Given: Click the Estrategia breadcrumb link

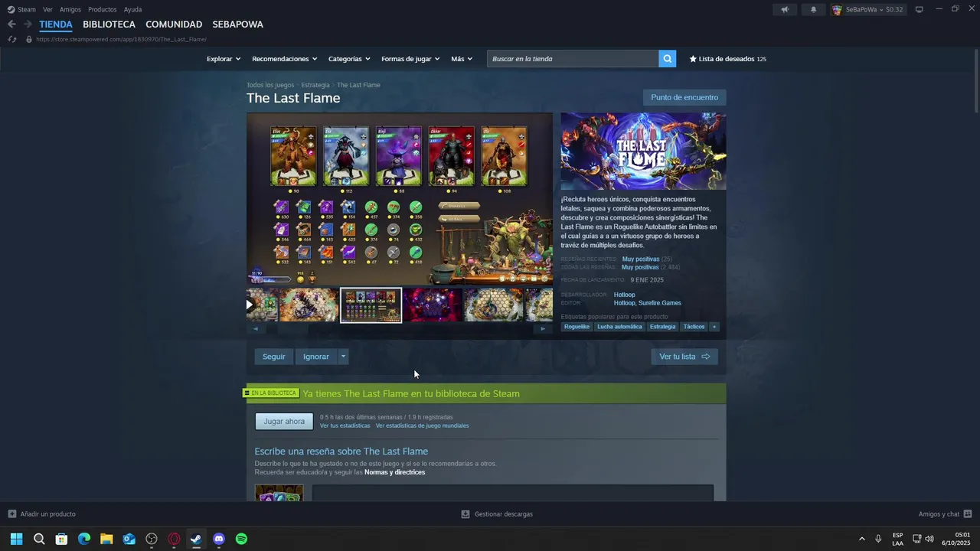Looking at the screenshot, I should [315, 85].
